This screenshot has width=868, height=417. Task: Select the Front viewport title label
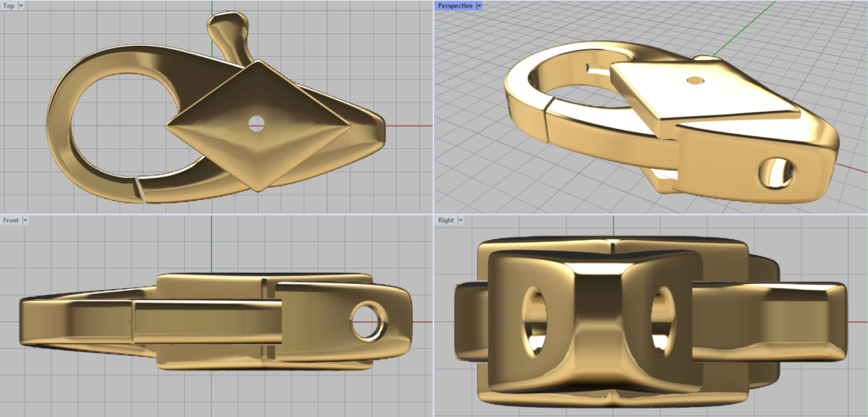(11, 220)
